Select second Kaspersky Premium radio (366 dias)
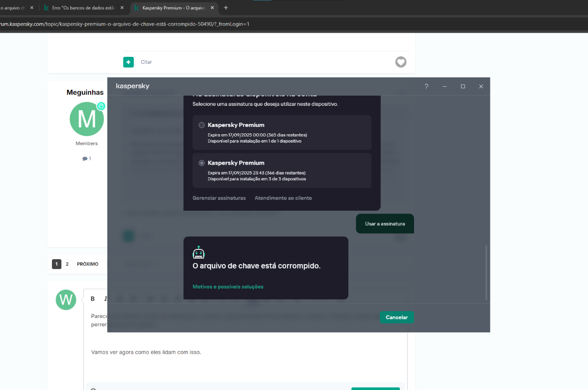 [x=201, y=163]
